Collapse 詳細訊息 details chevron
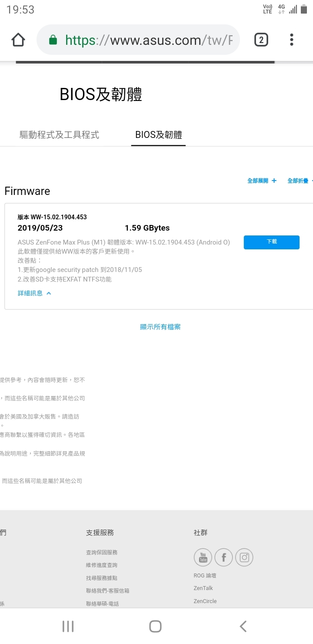The image size is (313, 644). point(35,293)
